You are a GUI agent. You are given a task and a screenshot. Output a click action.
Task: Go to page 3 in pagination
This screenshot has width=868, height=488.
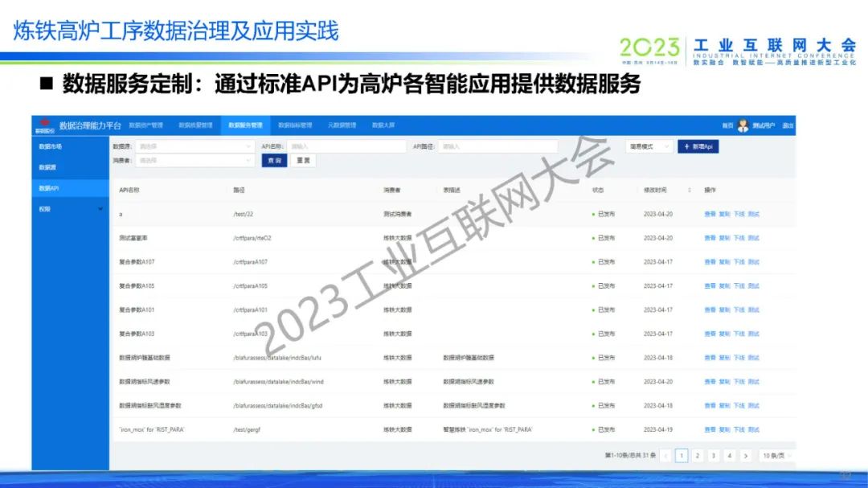click(x=714, y=456)
